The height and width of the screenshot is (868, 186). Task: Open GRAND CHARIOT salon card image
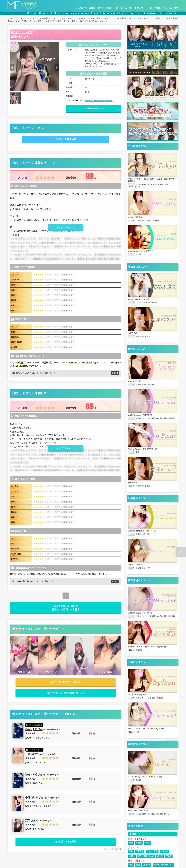[x=153, y=632]
